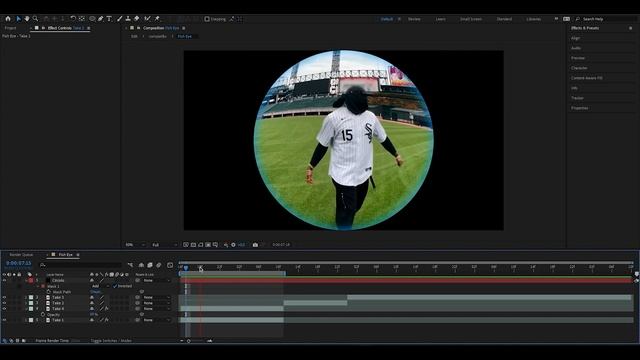Open the Composition panel menu
Viewport: 640px width, 360px height.
[x=184, y=28]
